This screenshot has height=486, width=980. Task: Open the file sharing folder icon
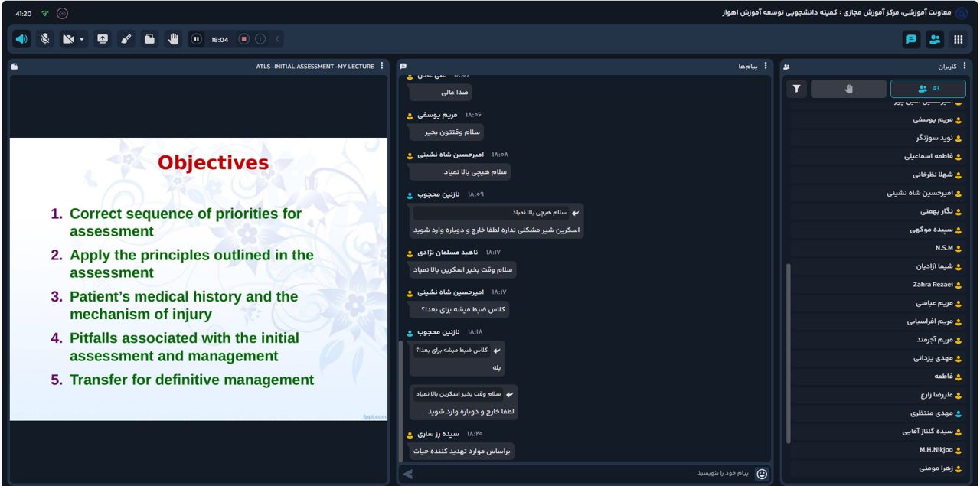(150, 39)
